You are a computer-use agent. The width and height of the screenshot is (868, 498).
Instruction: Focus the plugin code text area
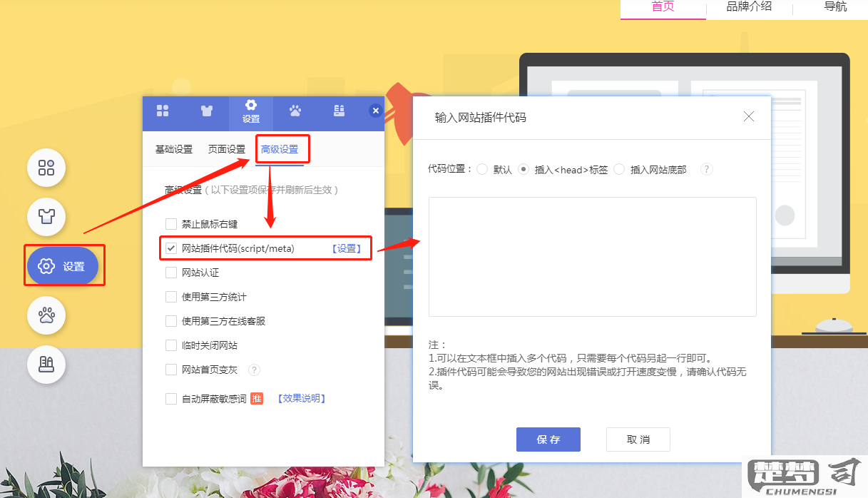point(592,256)
